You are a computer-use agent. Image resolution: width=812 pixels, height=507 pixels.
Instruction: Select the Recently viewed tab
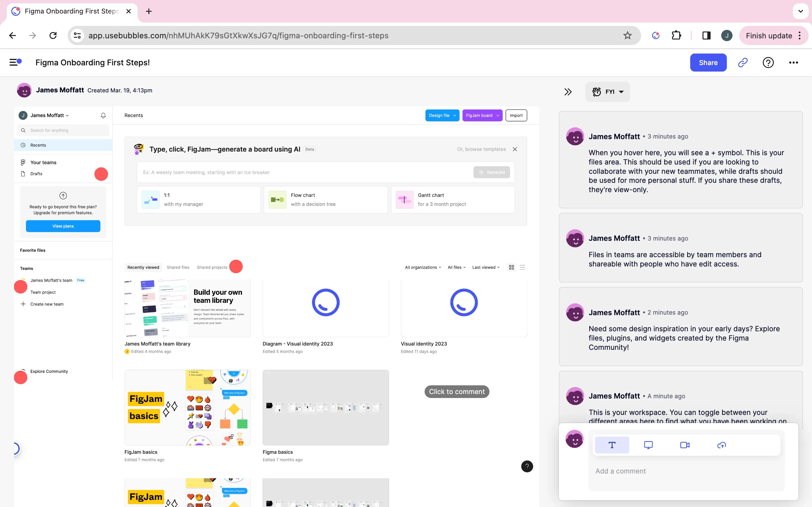tap(143, 267)
